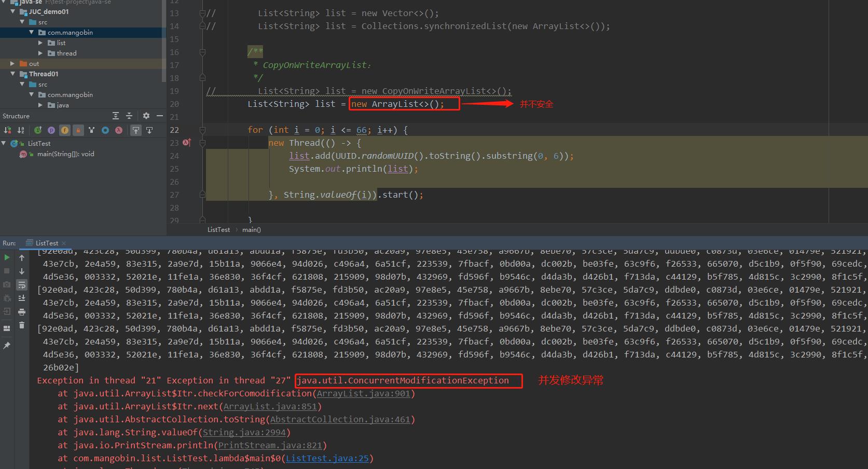Clear all console output trash icon
The height and width of the screenshot is (469, 868).
[x=22, y=325]
